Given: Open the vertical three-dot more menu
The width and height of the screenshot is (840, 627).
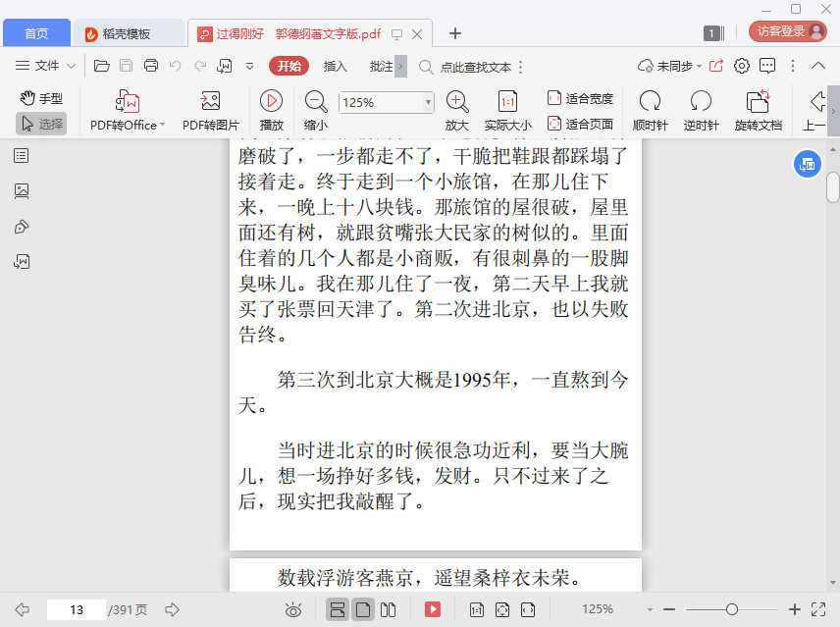Looking at the screenshot, I should pos(792,66).
